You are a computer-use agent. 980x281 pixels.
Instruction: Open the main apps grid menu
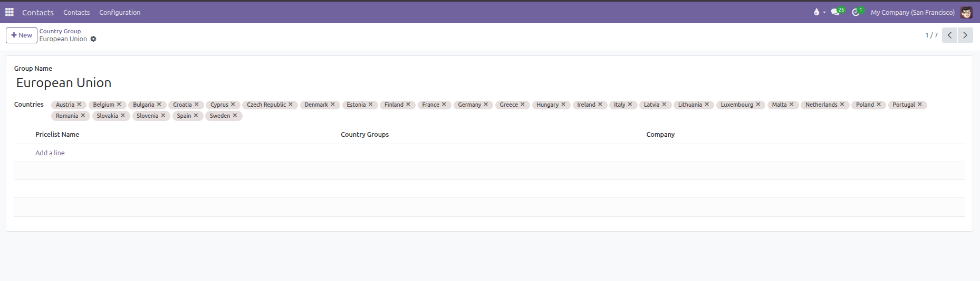(9, 12)
